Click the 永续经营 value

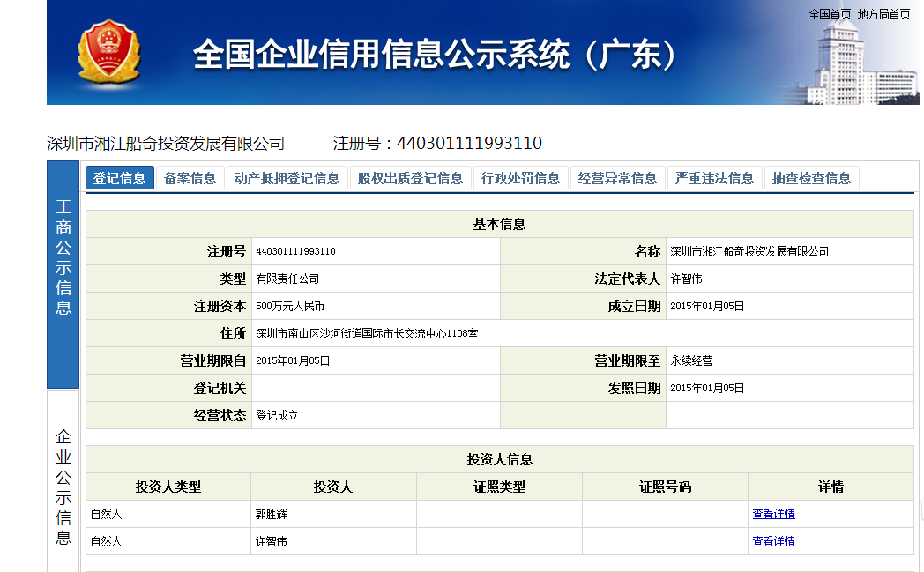click(692, 360)
